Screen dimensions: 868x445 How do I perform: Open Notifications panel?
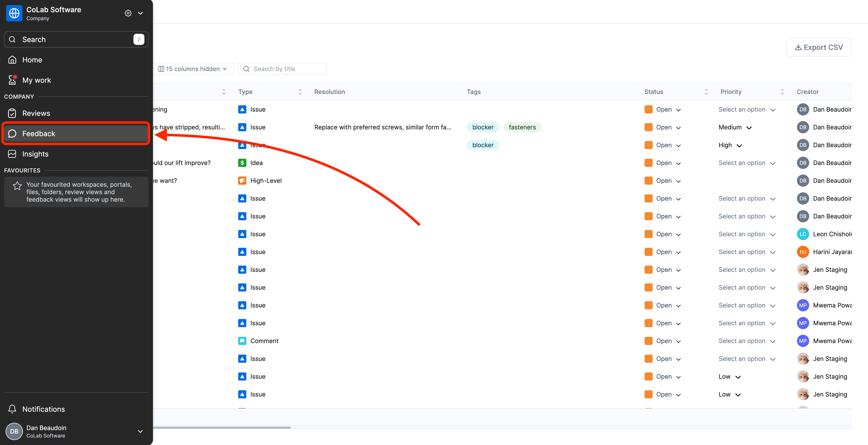point(76,409)
